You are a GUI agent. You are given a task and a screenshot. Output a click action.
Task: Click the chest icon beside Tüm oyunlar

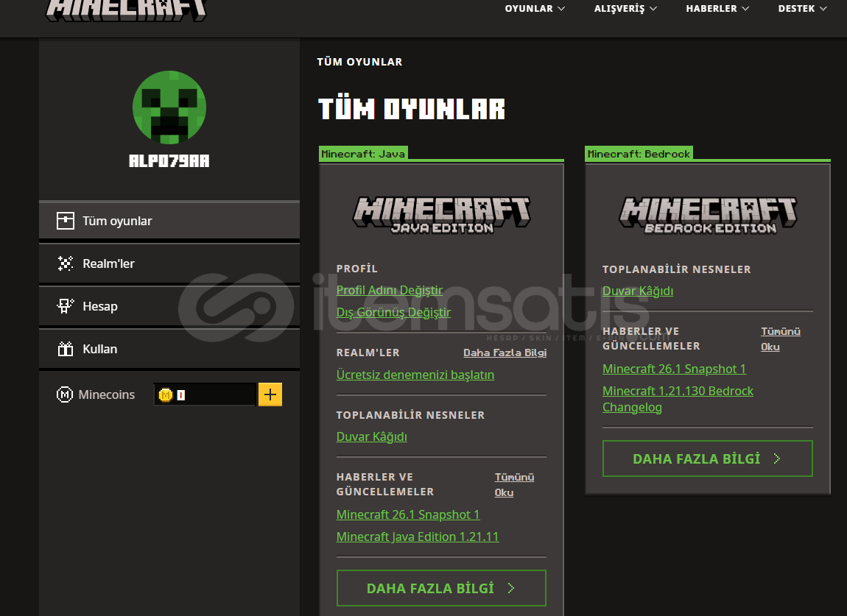(66, 221)
